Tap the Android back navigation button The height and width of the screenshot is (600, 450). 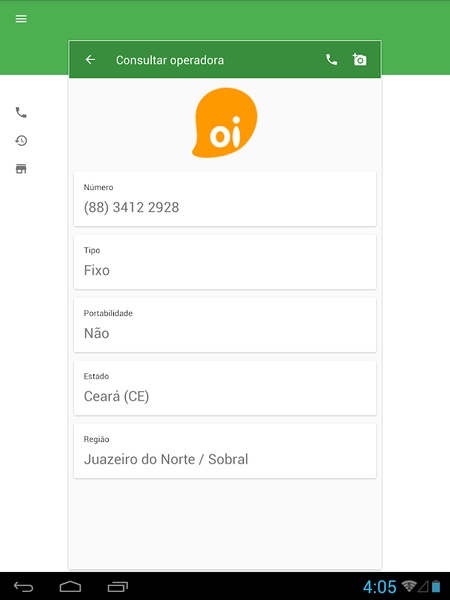coord(24,587)
